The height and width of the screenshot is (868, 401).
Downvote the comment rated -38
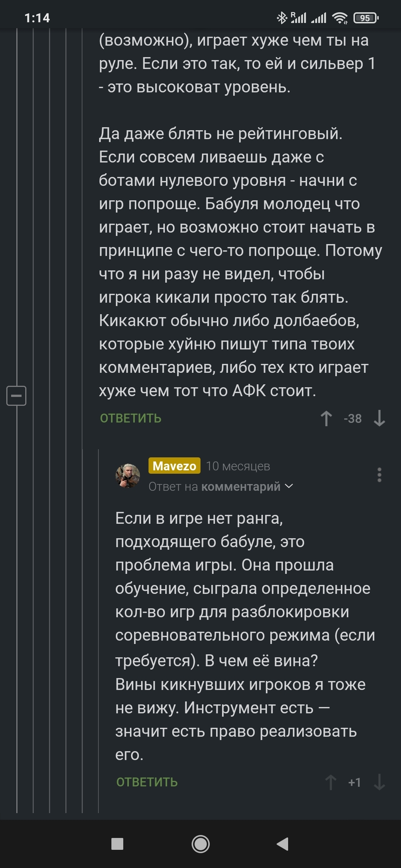tap(379, 418)
